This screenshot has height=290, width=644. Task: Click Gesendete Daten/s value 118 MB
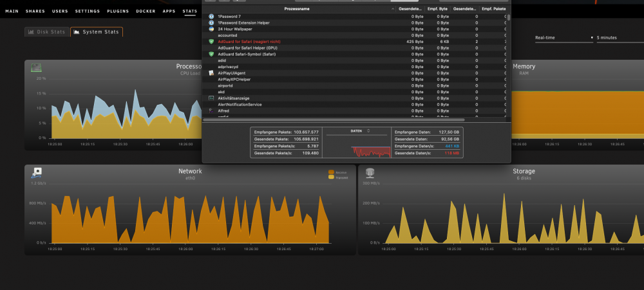click(452, 153)
